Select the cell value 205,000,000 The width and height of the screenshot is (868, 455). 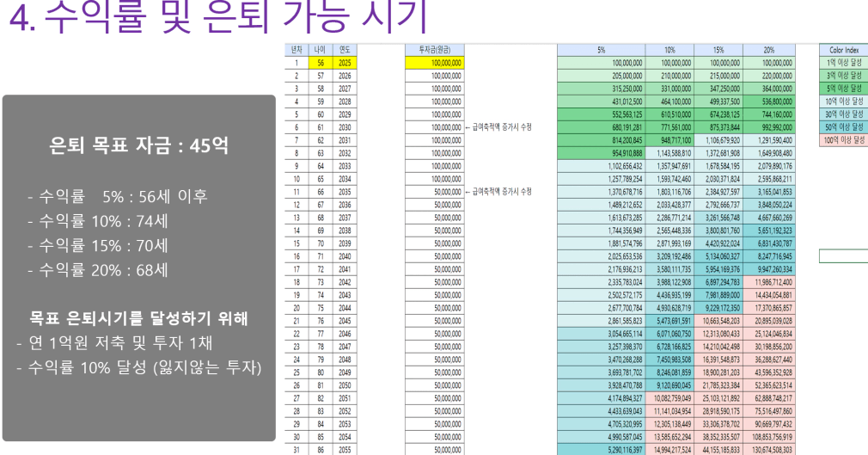(x=602, y=76)
